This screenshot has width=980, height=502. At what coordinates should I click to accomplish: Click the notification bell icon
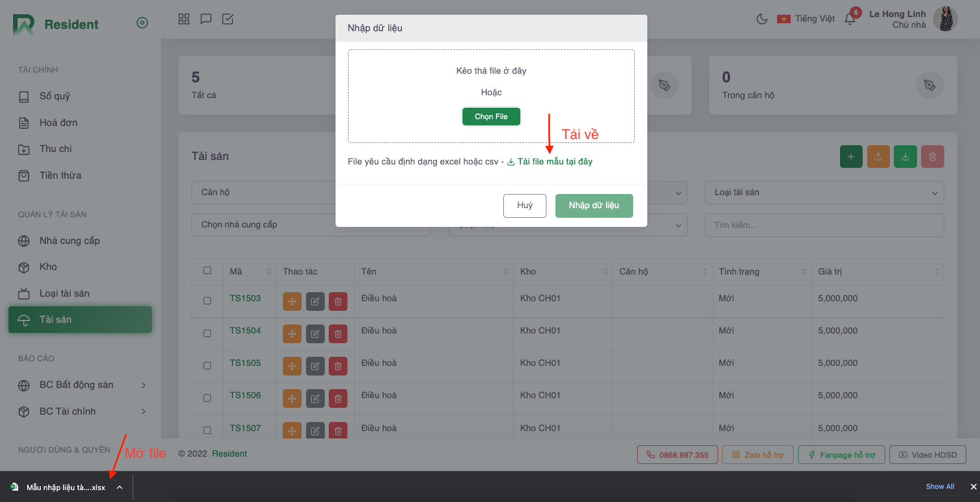(x=850, y=19)
